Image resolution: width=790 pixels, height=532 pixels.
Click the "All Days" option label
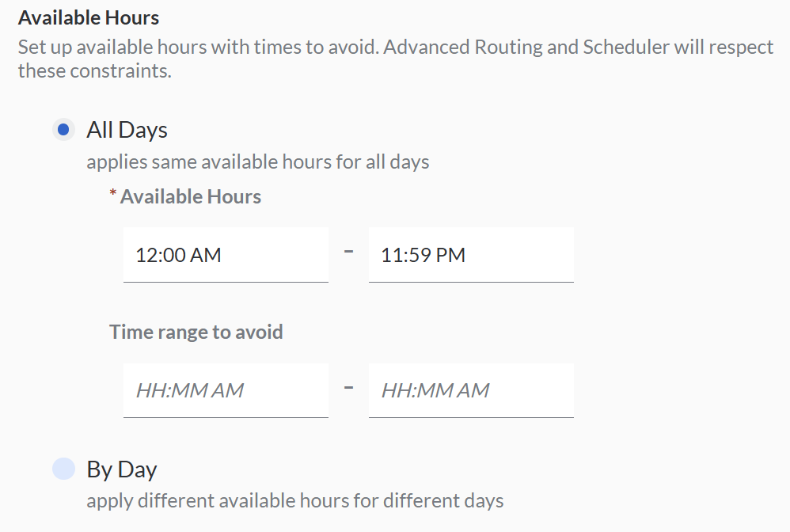(x=127, y=130)
